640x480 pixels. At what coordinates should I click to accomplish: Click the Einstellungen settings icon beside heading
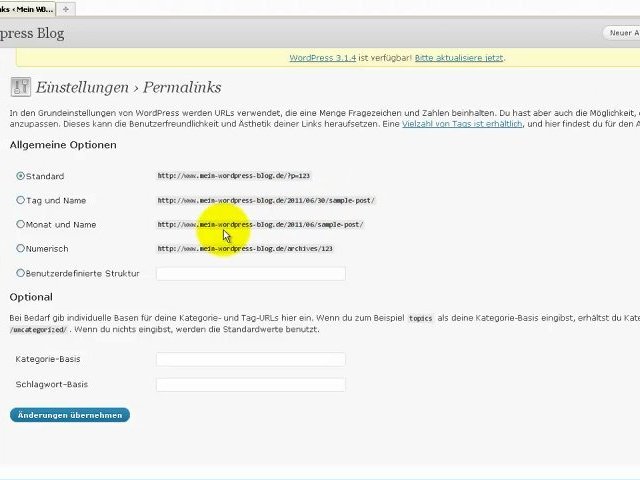pyautogui.click(x=20, y=87)
